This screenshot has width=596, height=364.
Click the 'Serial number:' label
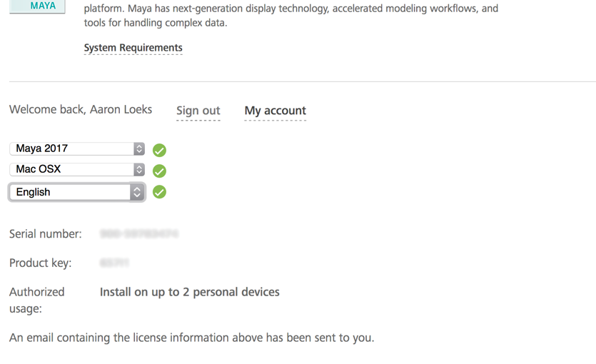45,233
